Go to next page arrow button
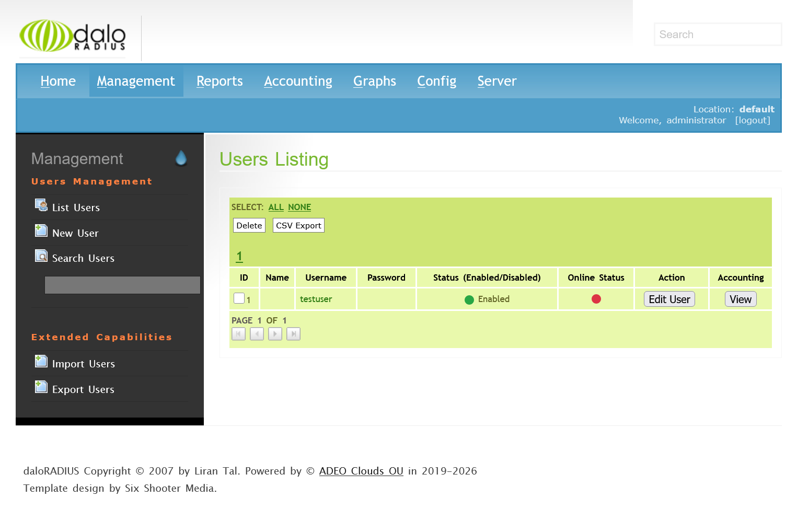 click(275, 334)
